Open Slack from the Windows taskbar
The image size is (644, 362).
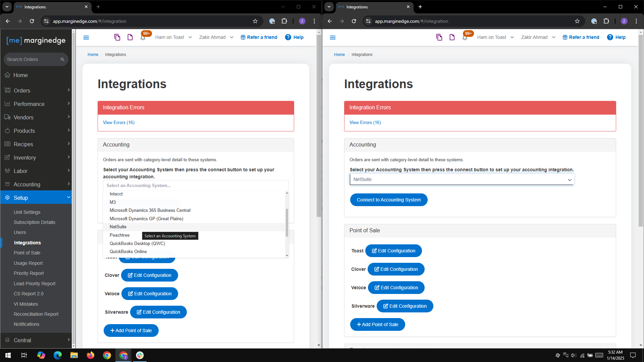(140, 355)
